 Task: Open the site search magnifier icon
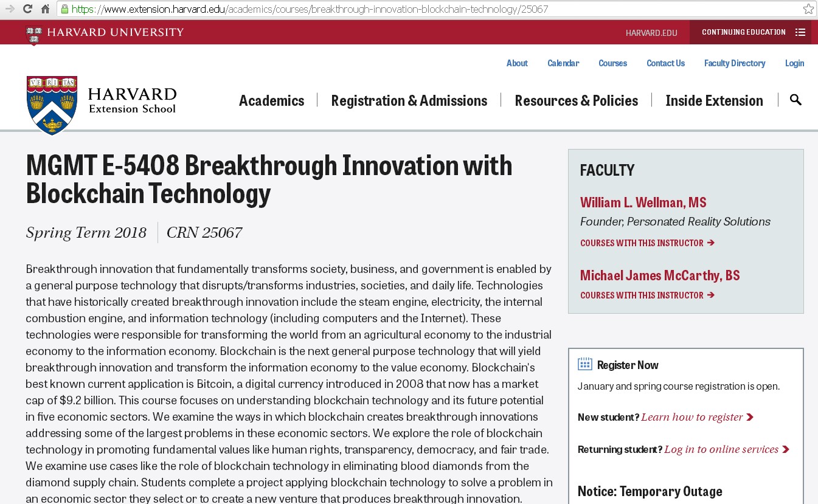click(x=795, y=100)
